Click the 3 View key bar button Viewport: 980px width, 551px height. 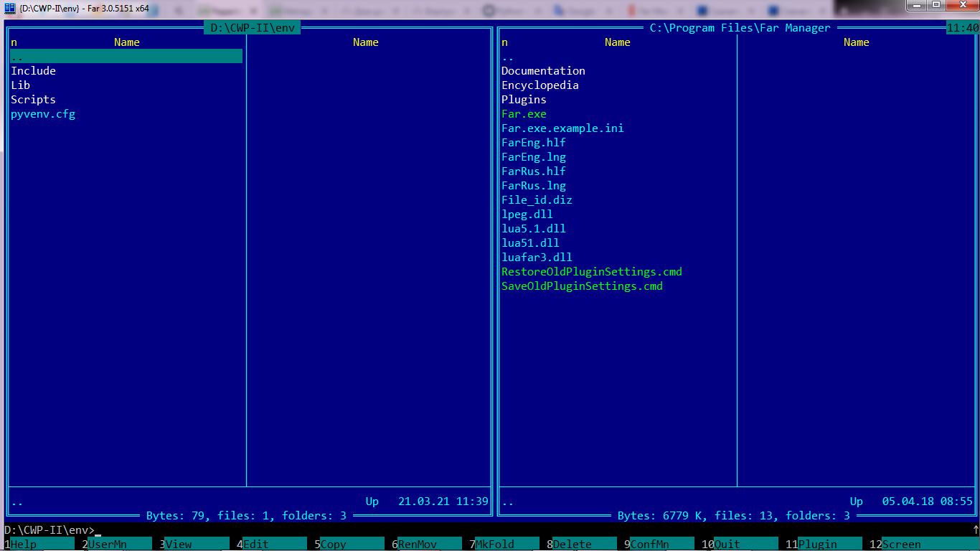click(194, 544)
